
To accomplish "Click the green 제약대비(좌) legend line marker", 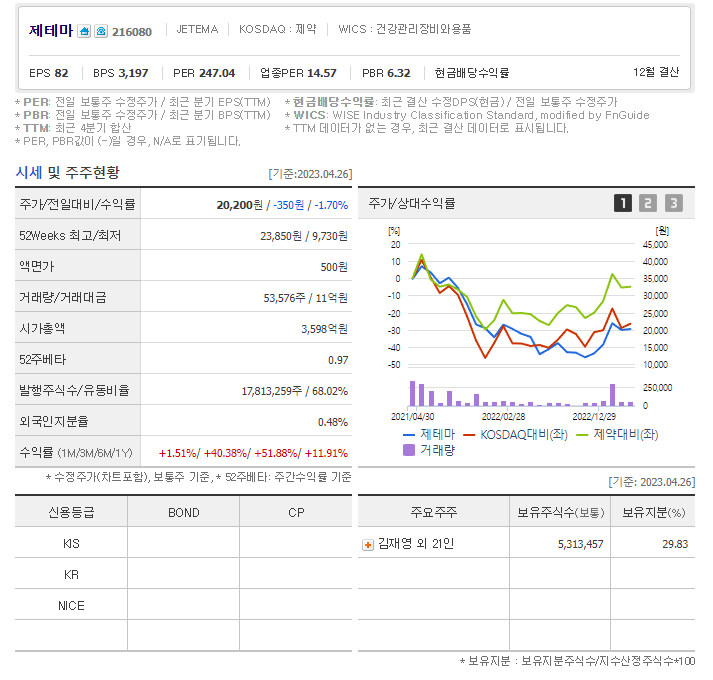I will 582,435.
